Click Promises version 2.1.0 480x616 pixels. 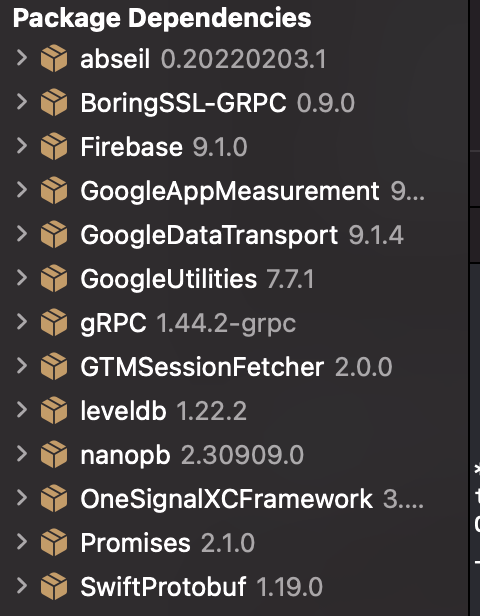coord(228,543)
